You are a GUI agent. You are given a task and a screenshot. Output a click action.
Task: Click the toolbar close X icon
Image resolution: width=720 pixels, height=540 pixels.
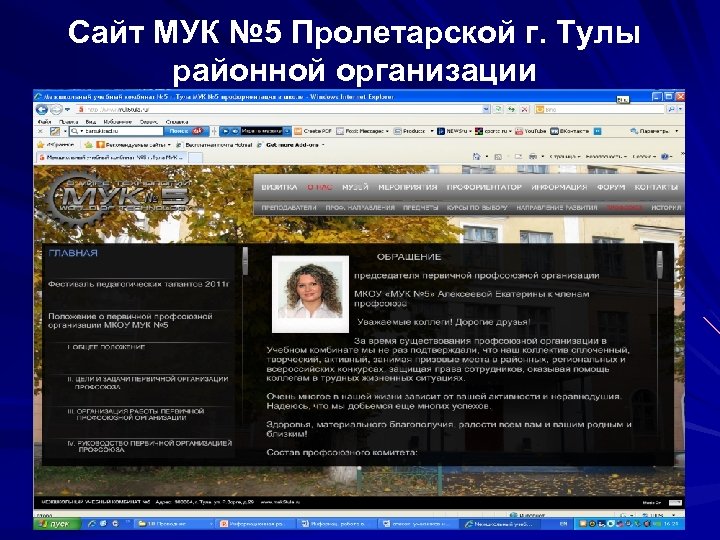[40, 131]
